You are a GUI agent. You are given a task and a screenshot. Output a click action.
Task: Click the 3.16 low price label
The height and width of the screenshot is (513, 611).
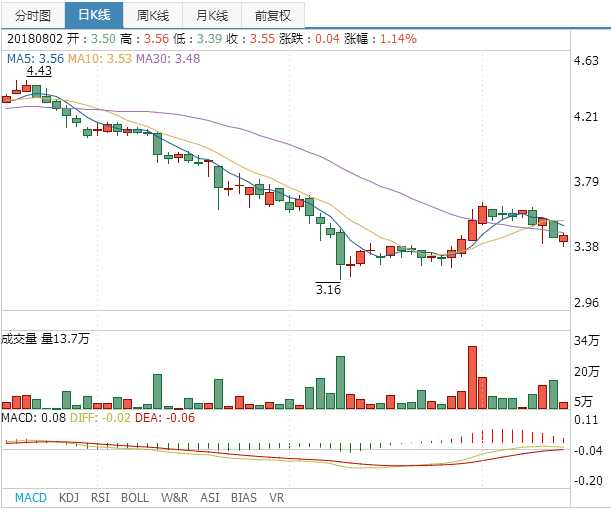[x=328, y=289]
